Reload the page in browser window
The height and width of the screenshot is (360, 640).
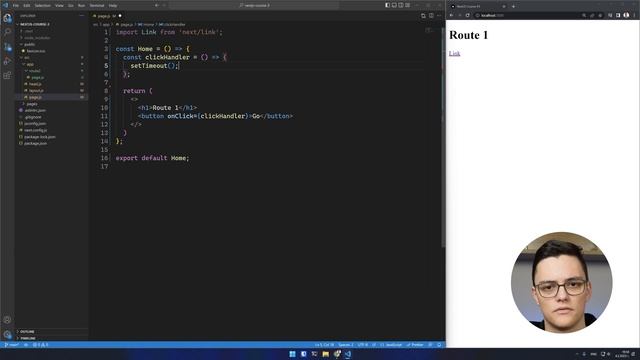[467, 16]
